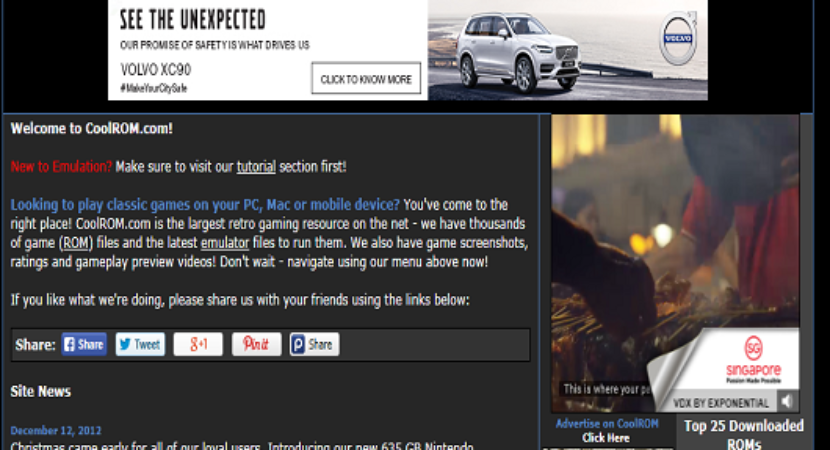The image size is (830, 450).
Task: Open Advertise on CoolROM link
Action: [x=607, y=424]
